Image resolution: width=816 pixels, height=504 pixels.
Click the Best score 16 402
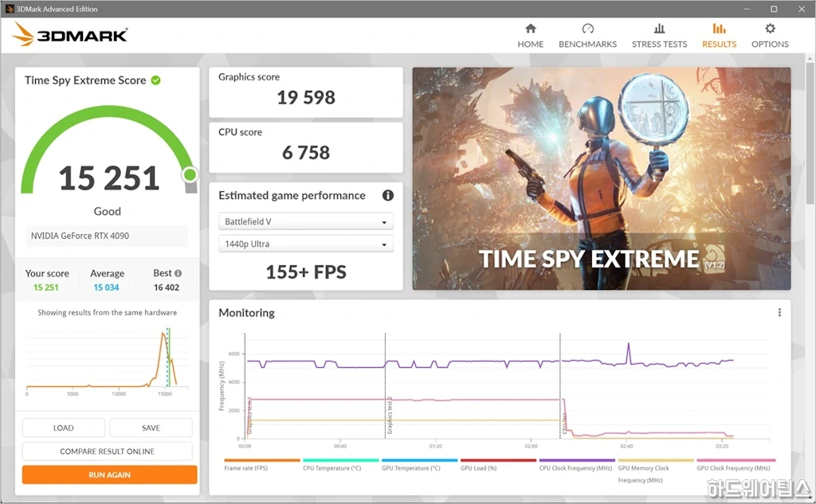click(167, 287)
